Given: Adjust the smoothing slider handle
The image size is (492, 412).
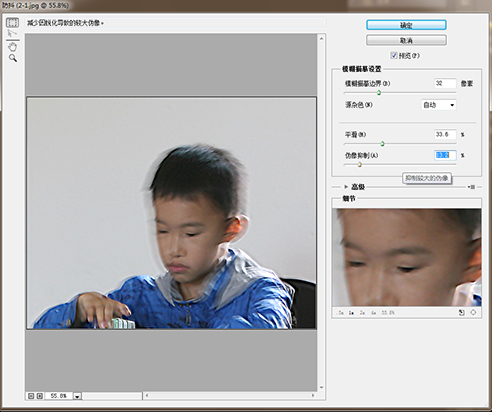Looking at the screenshot, I should 383,144.
